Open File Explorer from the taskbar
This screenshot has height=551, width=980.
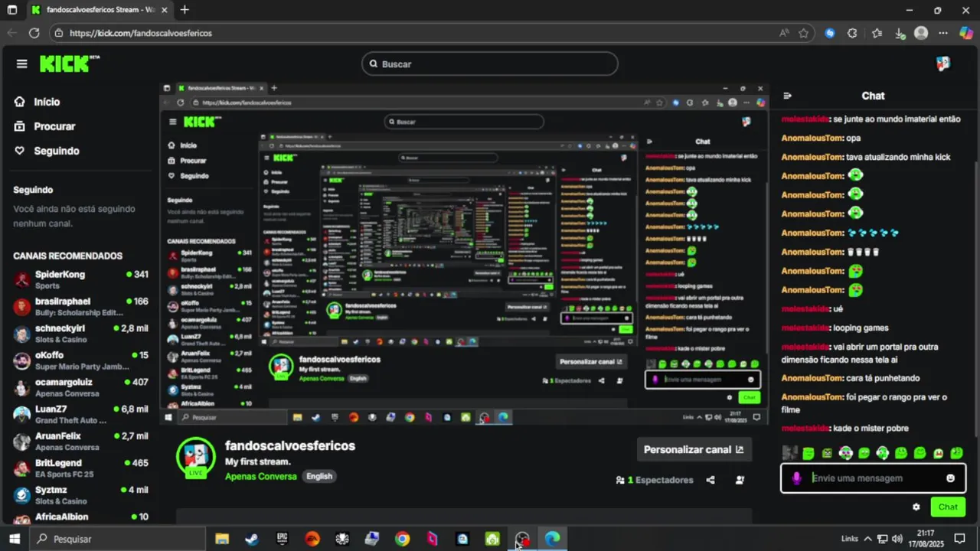point(222,539)
